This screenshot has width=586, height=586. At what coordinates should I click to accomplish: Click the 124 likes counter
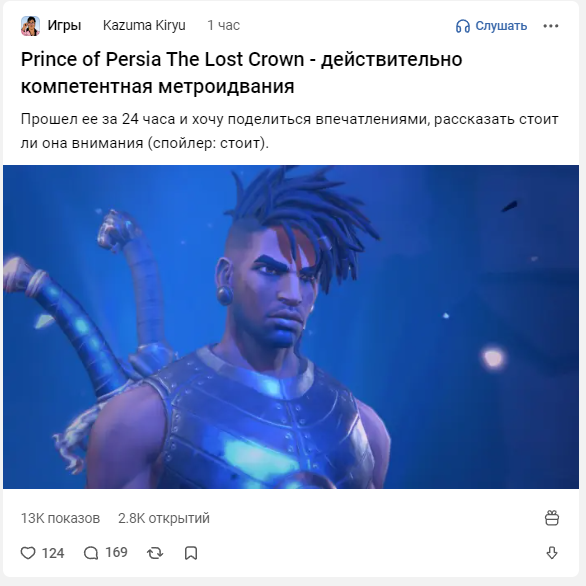pyautogui.click(x=53, y=553)
